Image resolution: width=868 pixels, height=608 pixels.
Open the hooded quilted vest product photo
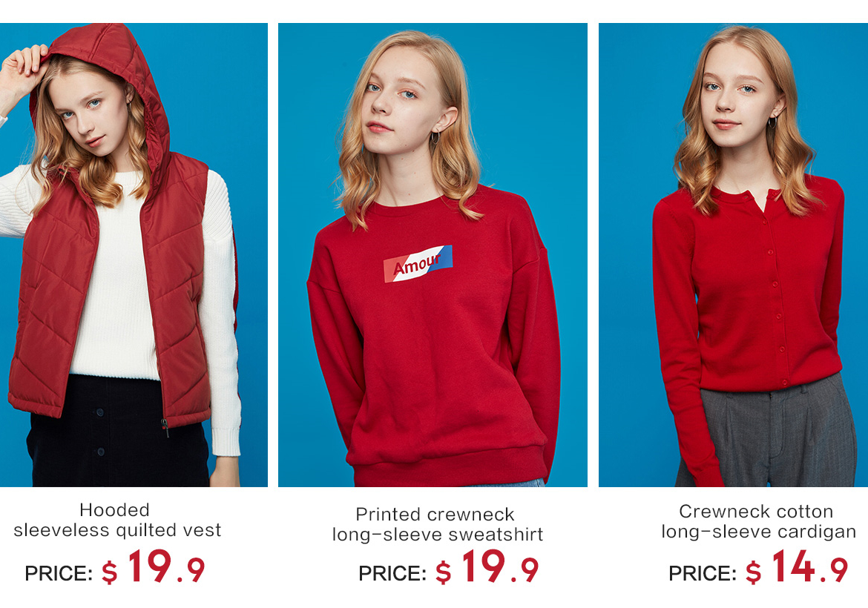tap(134, 254)
